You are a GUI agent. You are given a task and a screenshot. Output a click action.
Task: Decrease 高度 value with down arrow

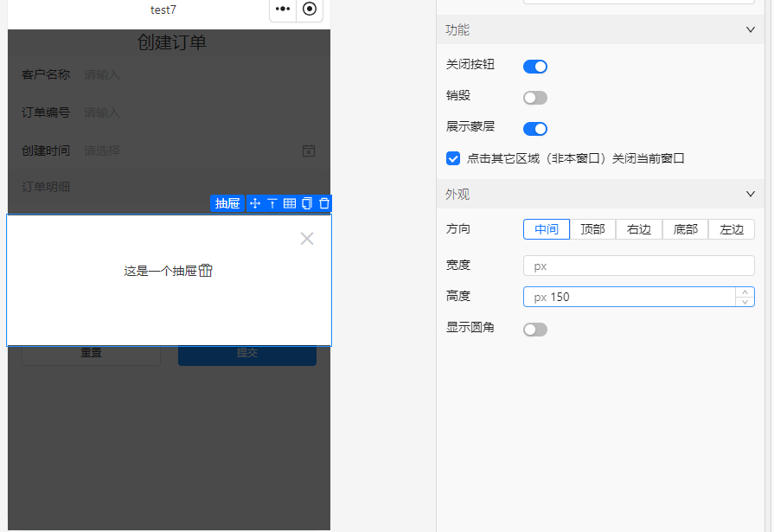(x=745, y=302)
